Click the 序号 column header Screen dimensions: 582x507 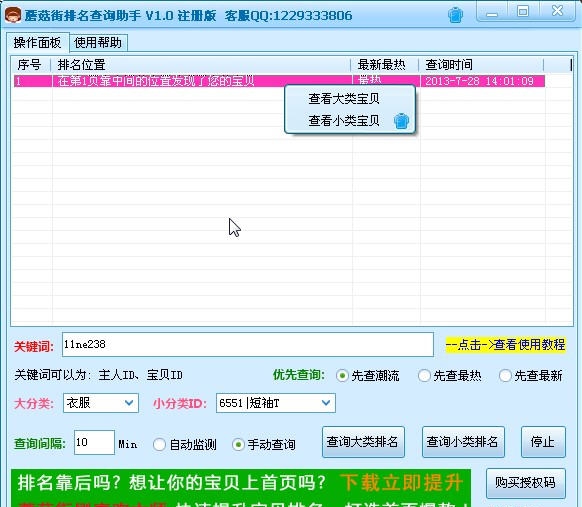[30, 65]
